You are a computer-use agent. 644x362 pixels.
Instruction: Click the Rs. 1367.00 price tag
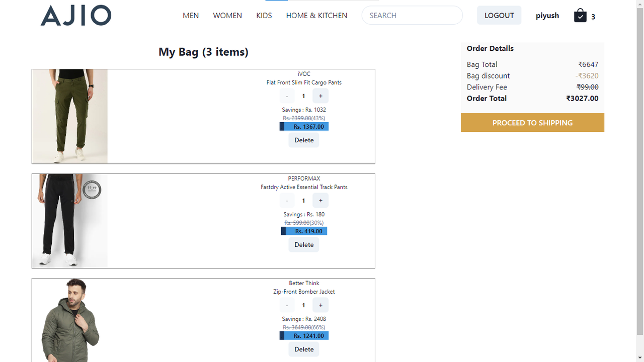[x=304, y=127]
